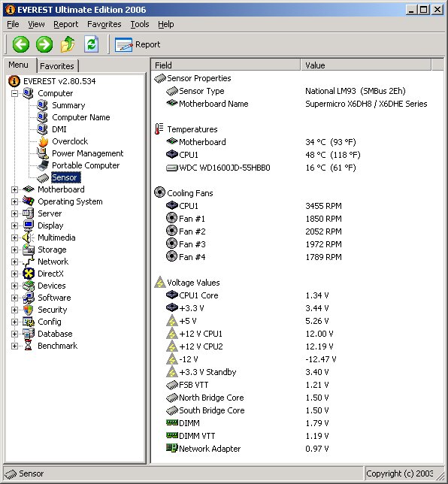Expand the Storage tree node
Image resolution: width=448 pixels, height=484 pixels.
point(14,250)
